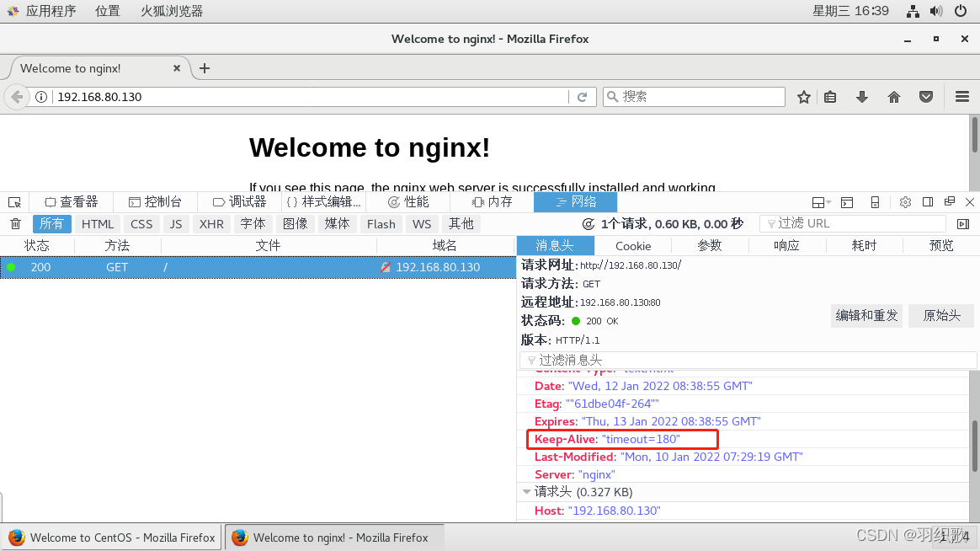Switch to the 调试器 devtools tab
This screenshot has width=980, height=551.
(x=239, y=202)
